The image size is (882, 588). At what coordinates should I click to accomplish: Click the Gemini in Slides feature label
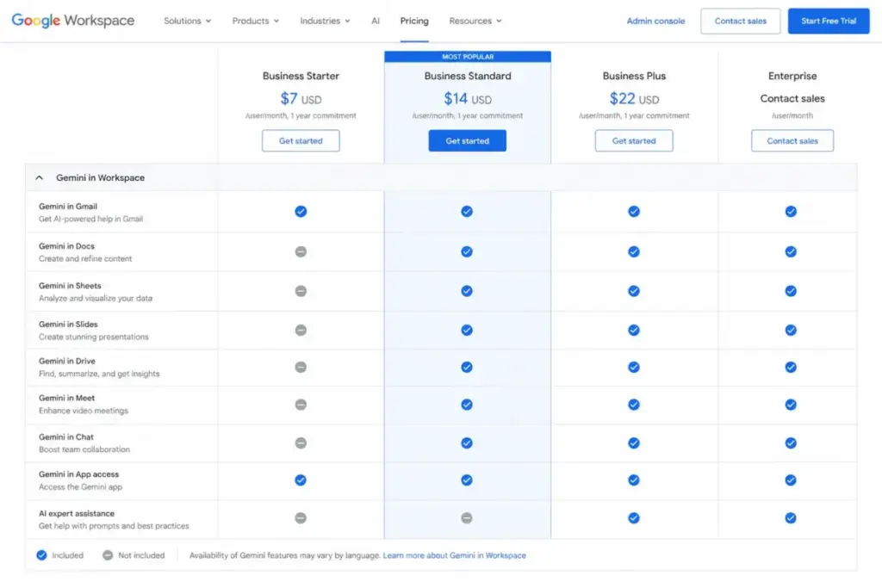point(68,325)
